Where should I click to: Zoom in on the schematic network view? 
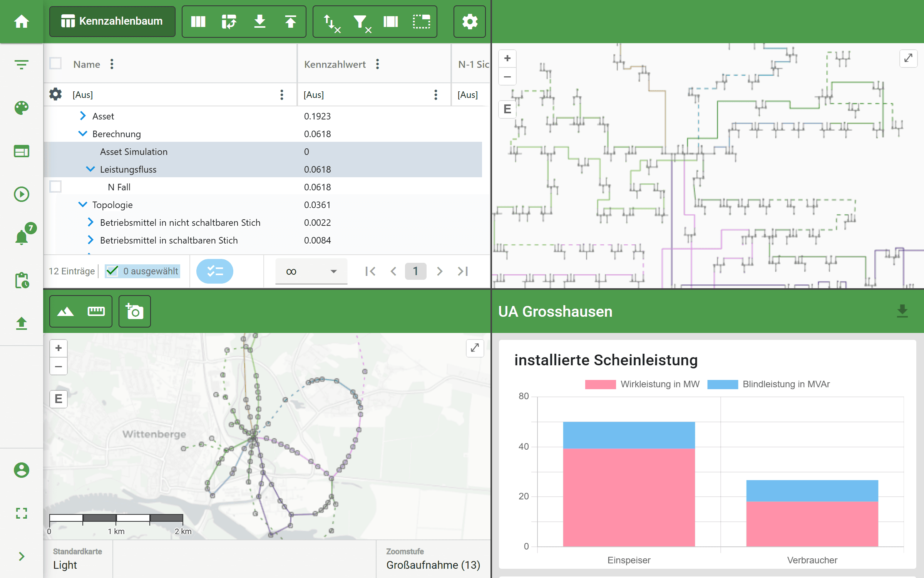(x=507, y=59)
